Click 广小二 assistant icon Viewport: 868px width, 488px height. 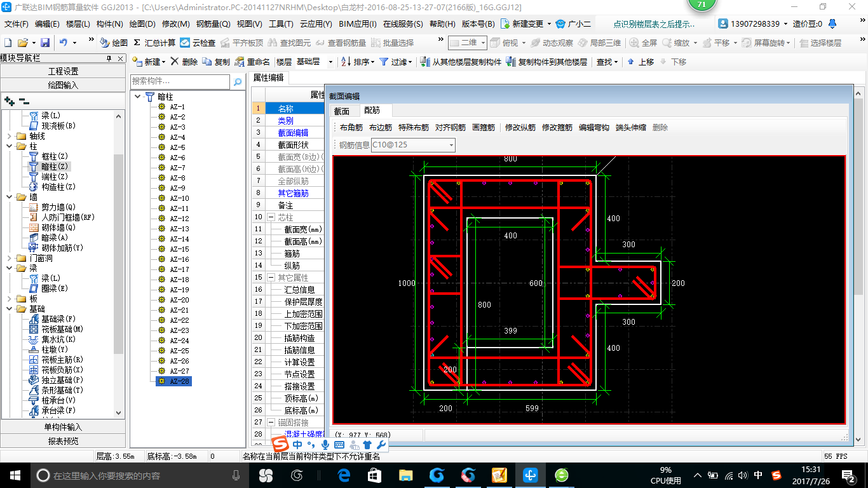click(573, 24)
